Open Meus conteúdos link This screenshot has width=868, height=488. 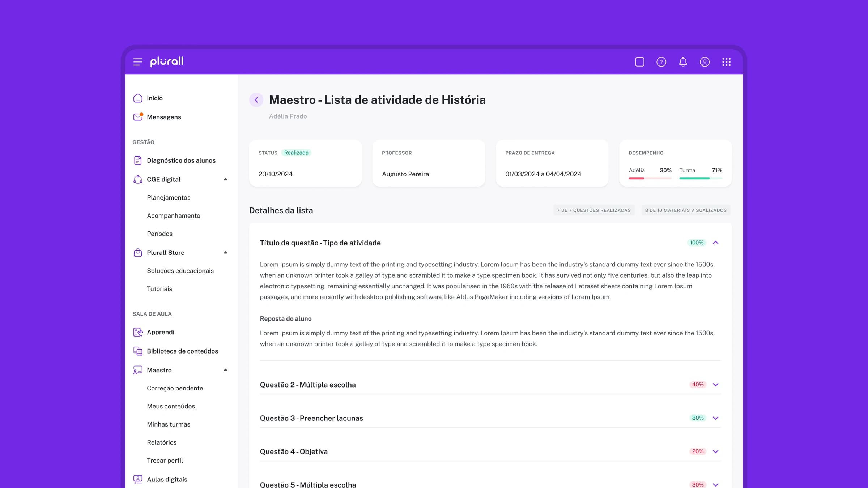point(171,406)
